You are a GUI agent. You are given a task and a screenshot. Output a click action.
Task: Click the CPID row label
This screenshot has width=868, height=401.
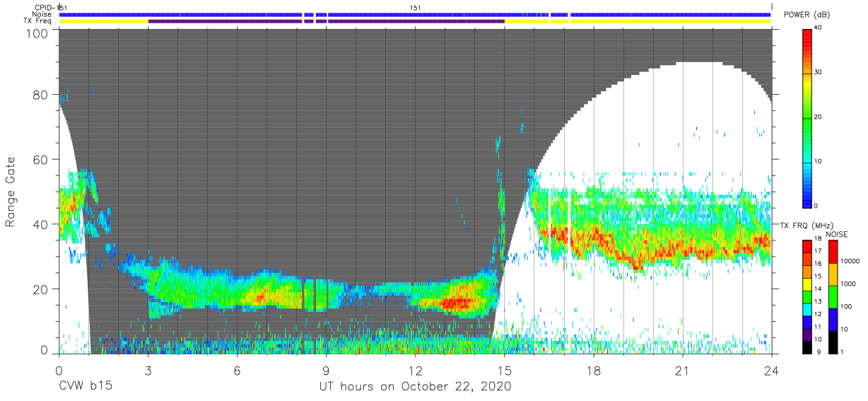point(45,7)
